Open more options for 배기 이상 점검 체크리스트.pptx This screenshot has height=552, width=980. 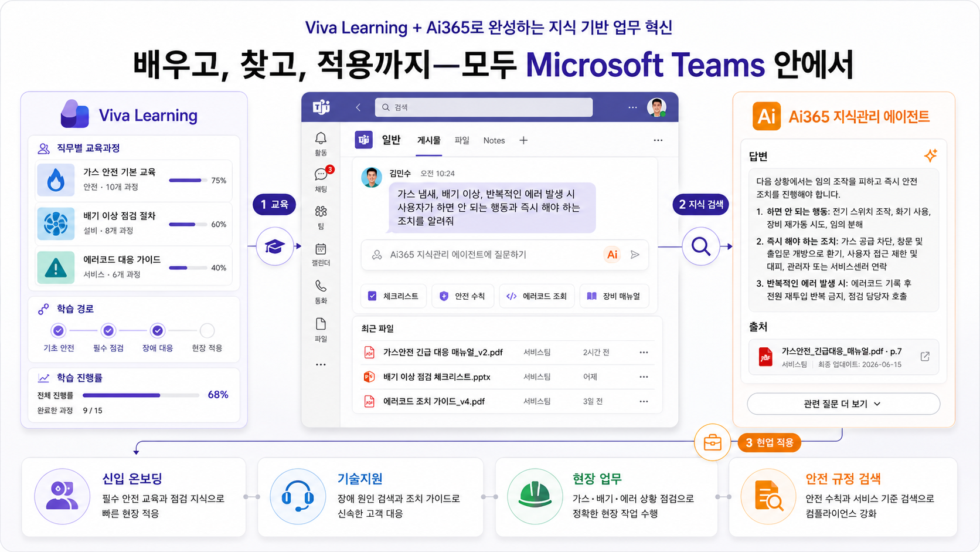click(644, 377)
